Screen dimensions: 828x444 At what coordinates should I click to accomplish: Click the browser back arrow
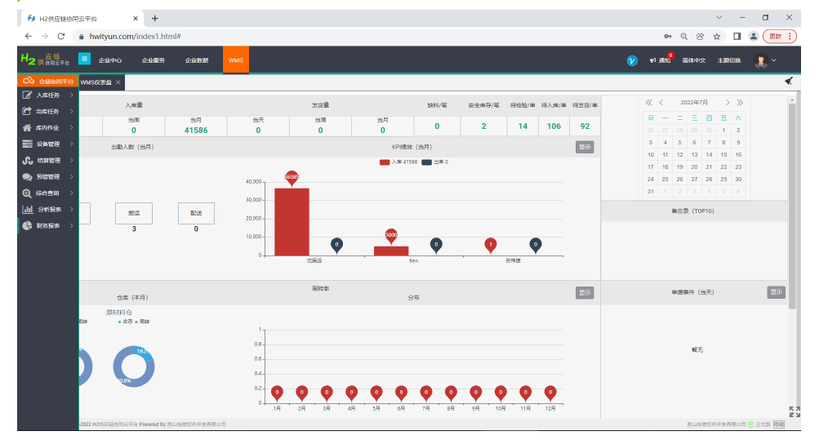click(x=29, y=36)
